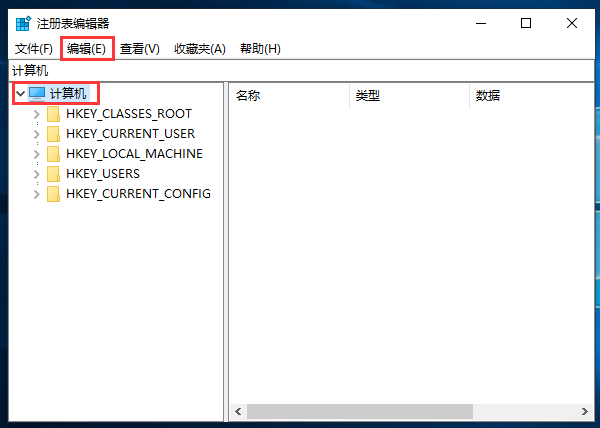Click the HKEY_USERS folder icon
The image size is (600, 428).
[53, 174]
